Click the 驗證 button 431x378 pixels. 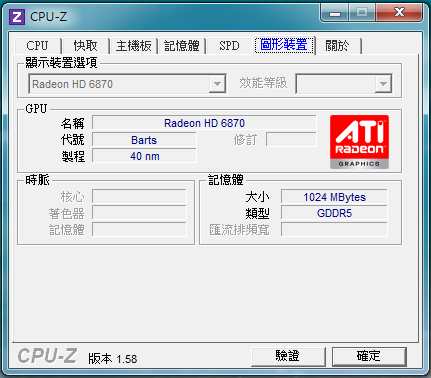[288, 356]
